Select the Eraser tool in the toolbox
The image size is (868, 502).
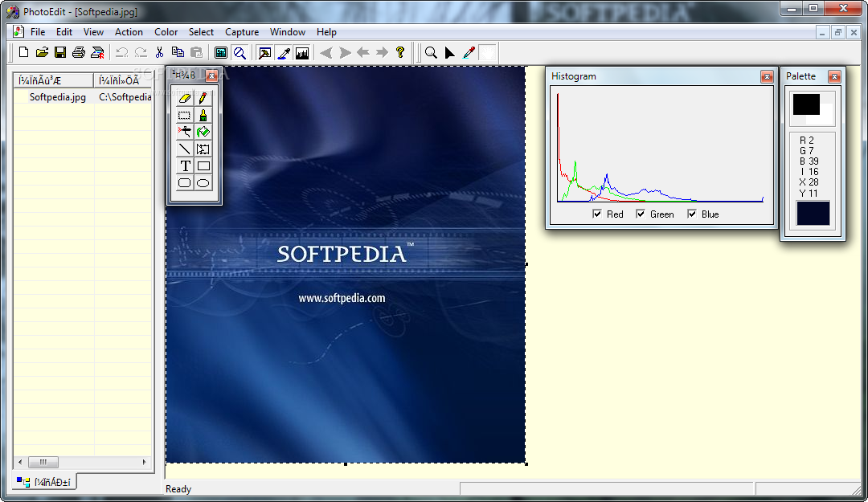pos(184,99)
